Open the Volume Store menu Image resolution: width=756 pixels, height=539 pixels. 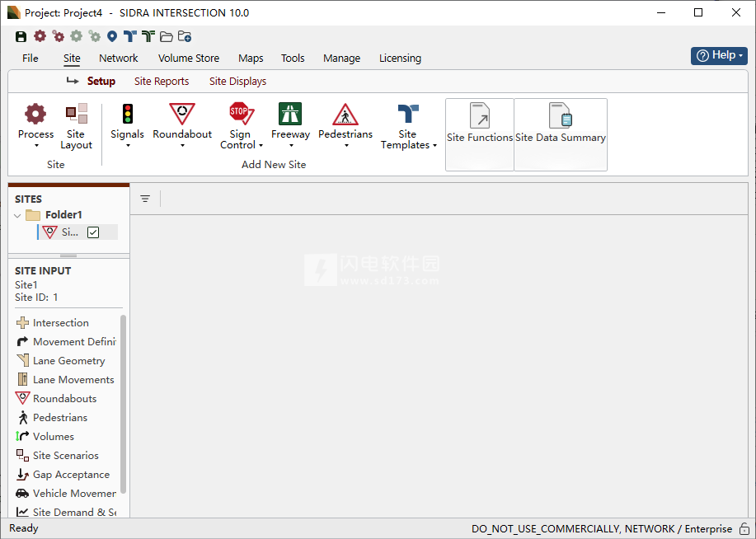point(189,59)
